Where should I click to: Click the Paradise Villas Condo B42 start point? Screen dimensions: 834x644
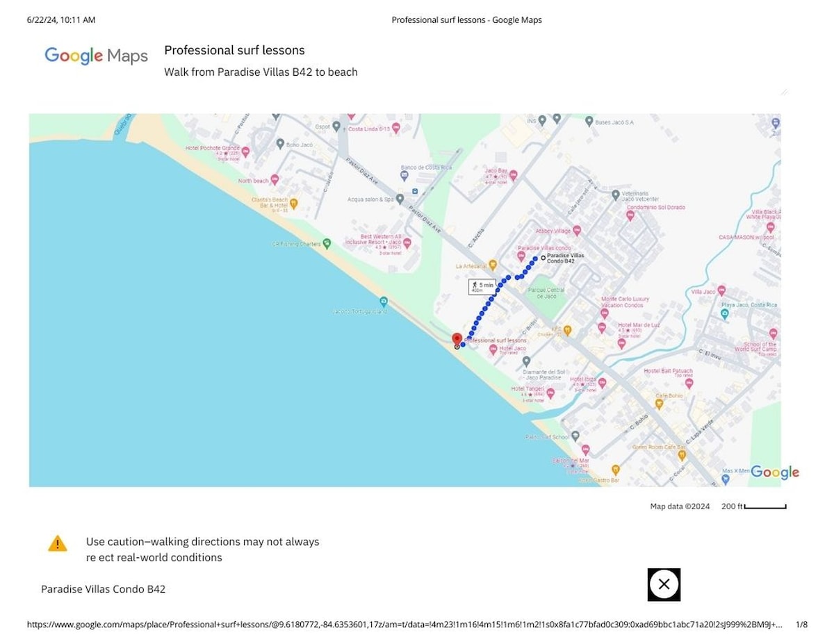point(543,258)
